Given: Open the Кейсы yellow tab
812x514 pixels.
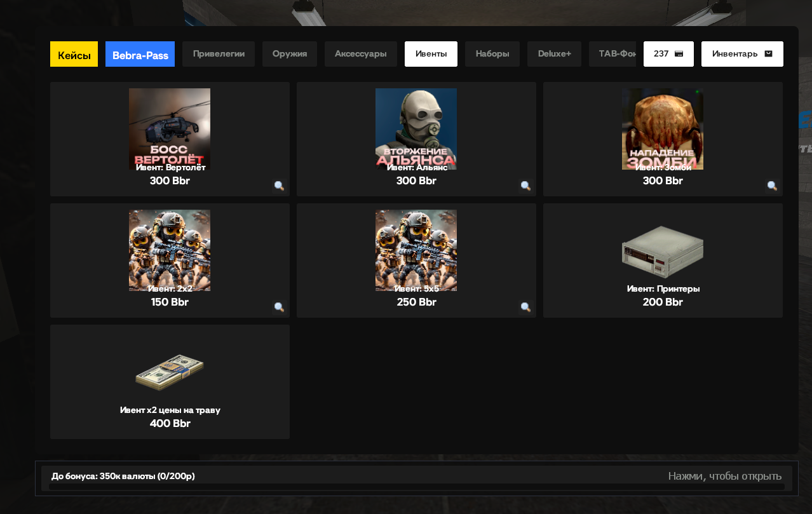Looking at the screenshot, I should coord(74,55).
